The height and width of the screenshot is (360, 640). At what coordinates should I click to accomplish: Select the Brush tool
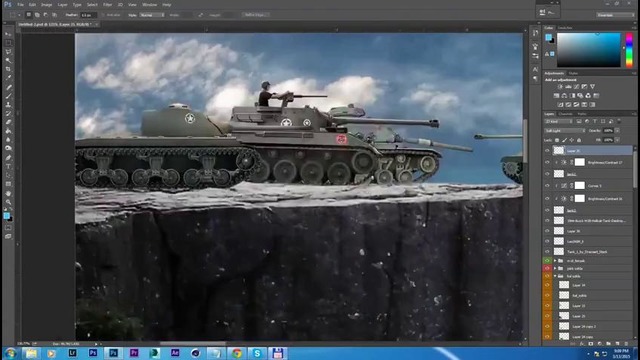8,96
